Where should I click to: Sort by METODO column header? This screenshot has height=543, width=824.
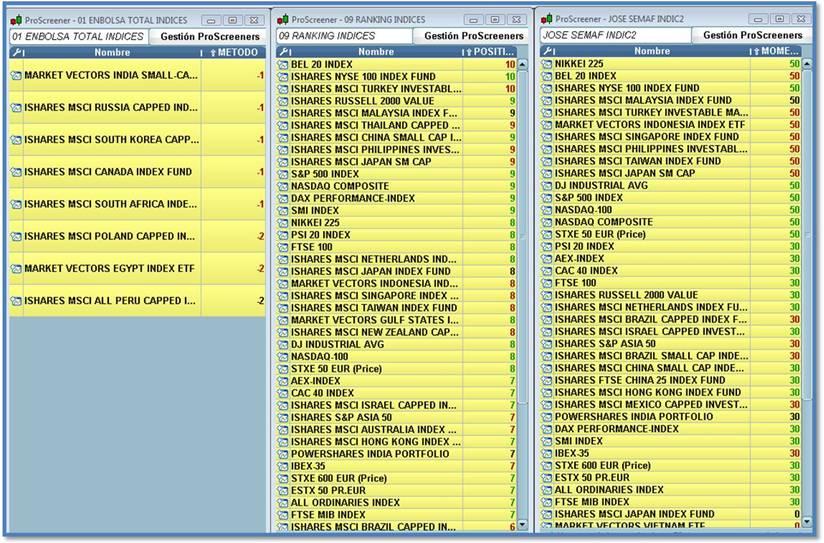click(234, 53)
